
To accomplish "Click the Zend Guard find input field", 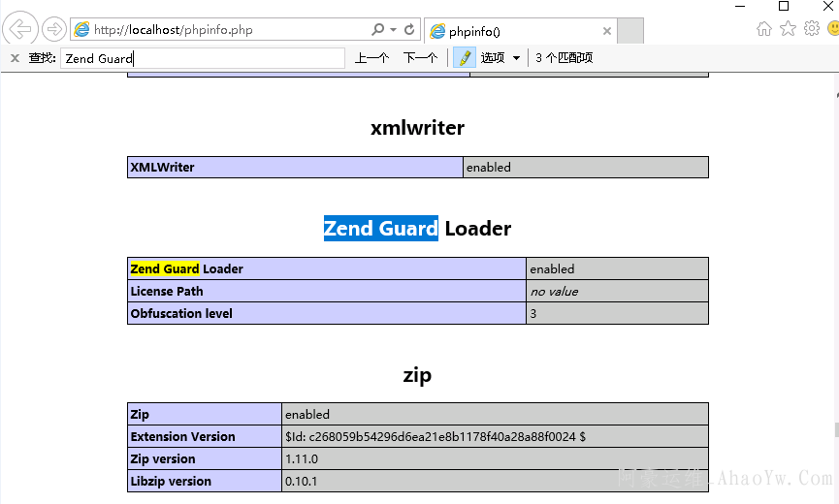I will click(202, 58).
